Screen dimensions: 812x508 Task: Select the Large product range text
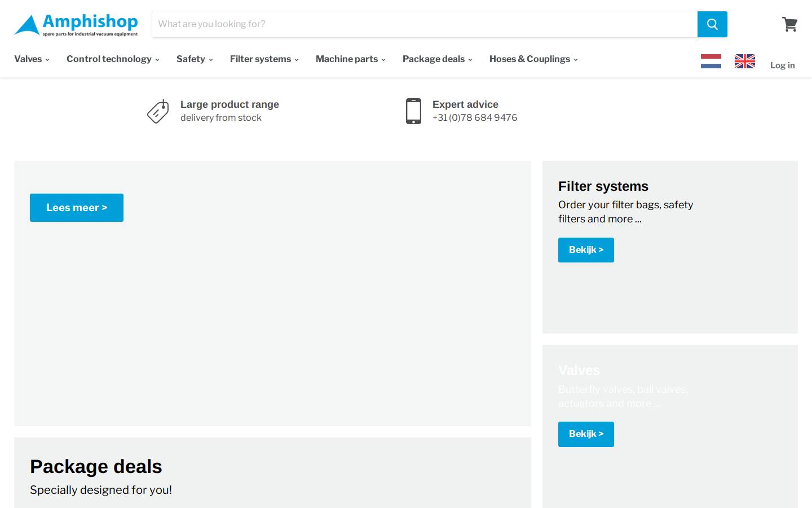(230, 104)
